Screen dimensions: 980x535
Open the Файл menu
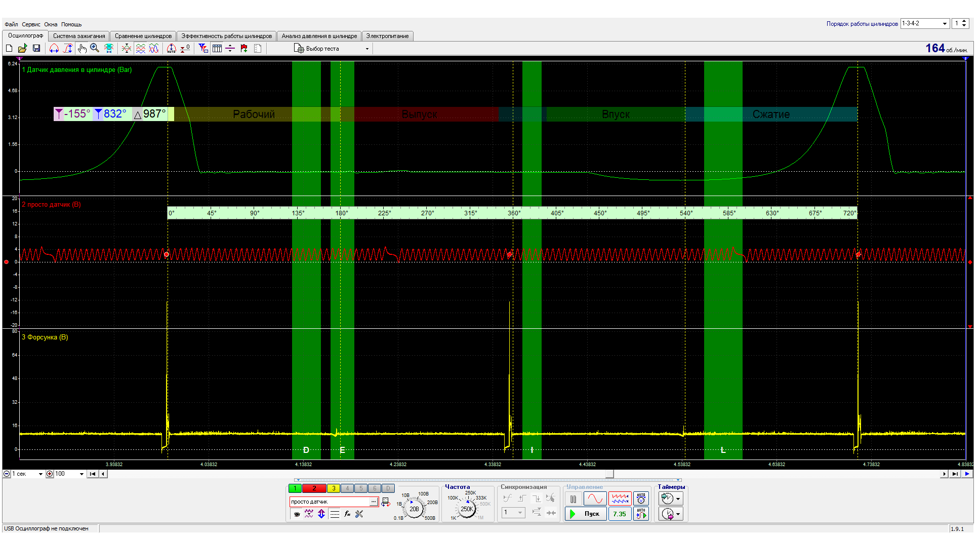(x=11, y=24)
